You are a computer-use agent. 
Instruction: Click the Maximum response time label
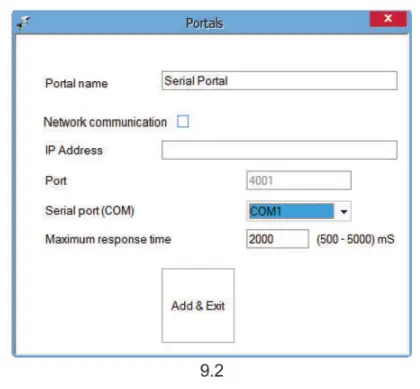point(108,239)
